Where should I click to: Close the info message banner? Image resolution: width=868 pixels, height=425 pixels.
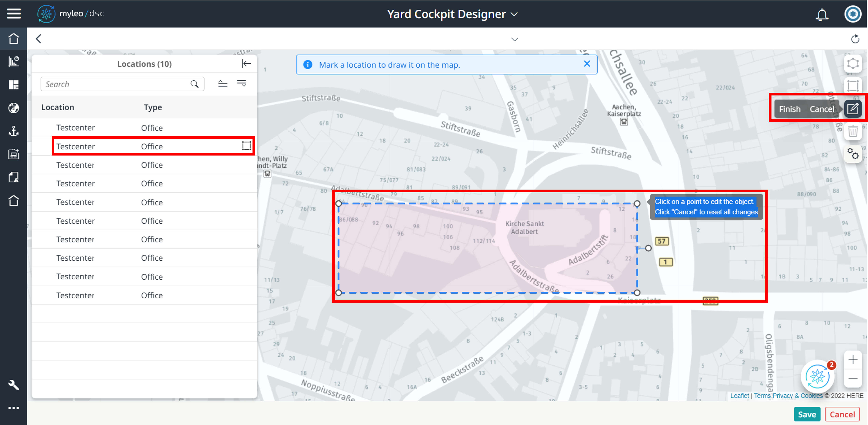point(587,64)
